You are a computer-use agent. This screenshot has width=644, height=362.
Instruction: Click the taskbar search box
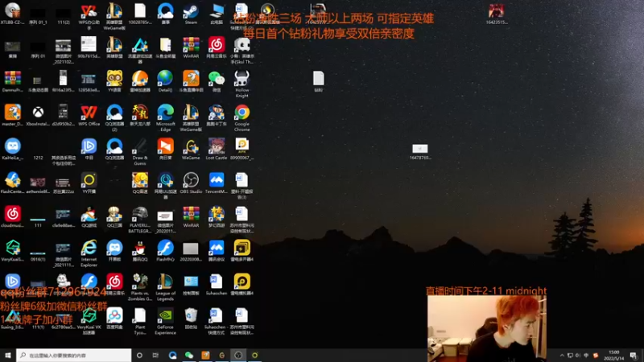[74, 355]
